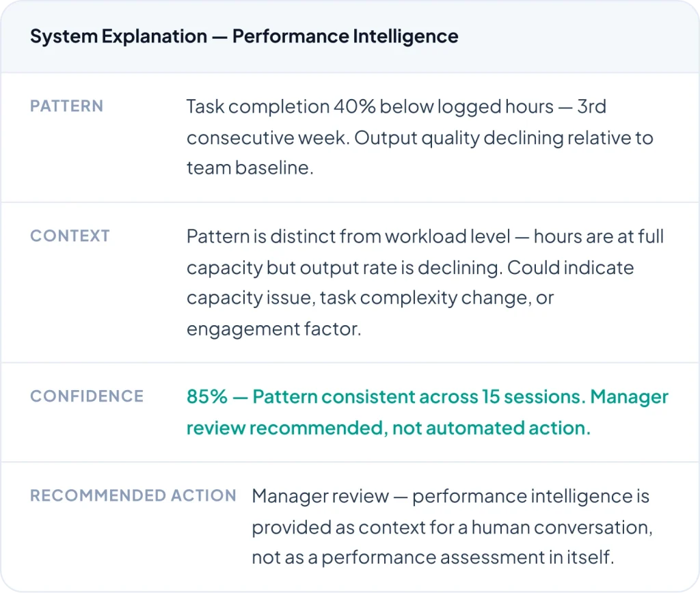Select the 'team baseline.' line
Image resolution: width=700 pixels, height=593 pixels.
(x=250, y=168)
